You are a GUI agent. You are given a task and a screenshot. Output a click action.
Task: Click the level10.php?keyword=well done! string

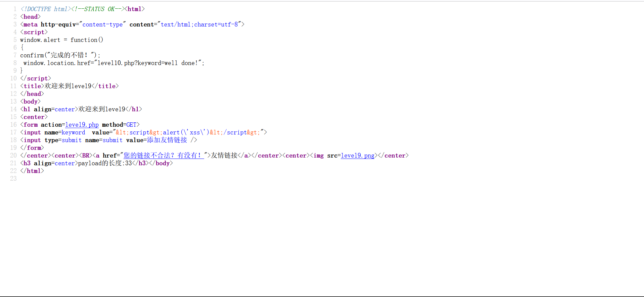(148, 63)
